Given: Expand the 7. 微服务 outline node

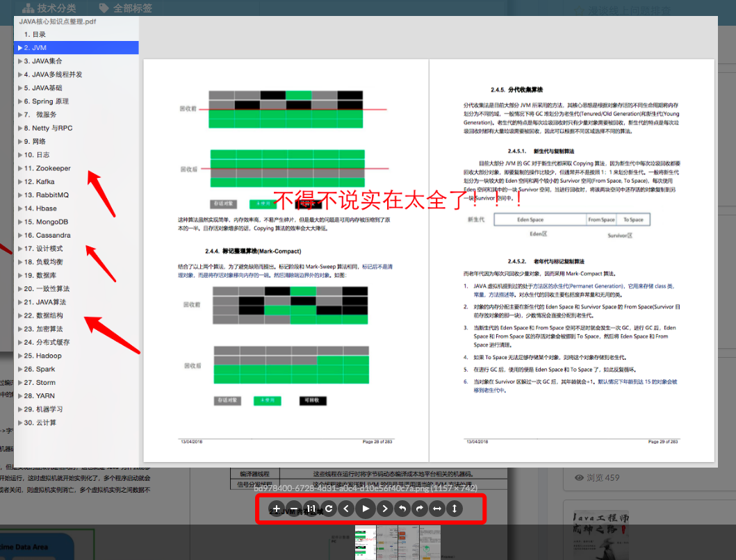Looking at the screenshot, I should click(20, 115).
